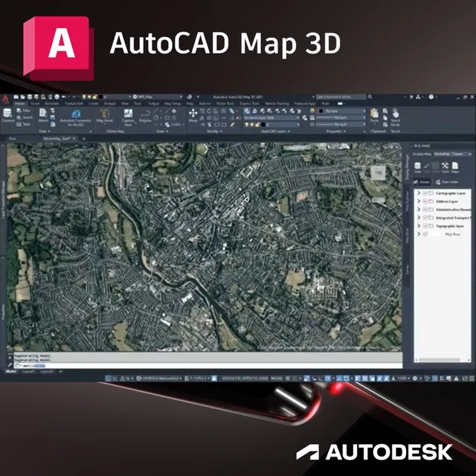476x476 pixels.
Task: Click the object color wheel icon
Action: coord(312,111)
